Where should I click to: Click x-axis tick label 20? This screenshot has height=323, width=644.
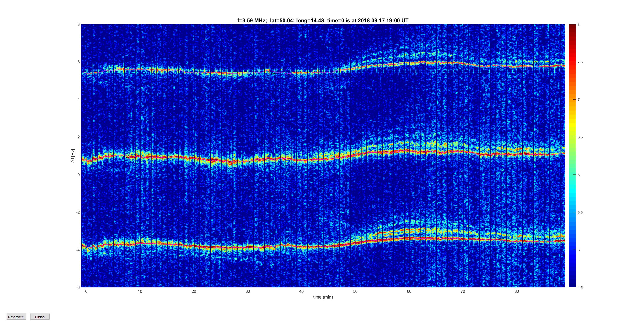(x=194, y=291)
